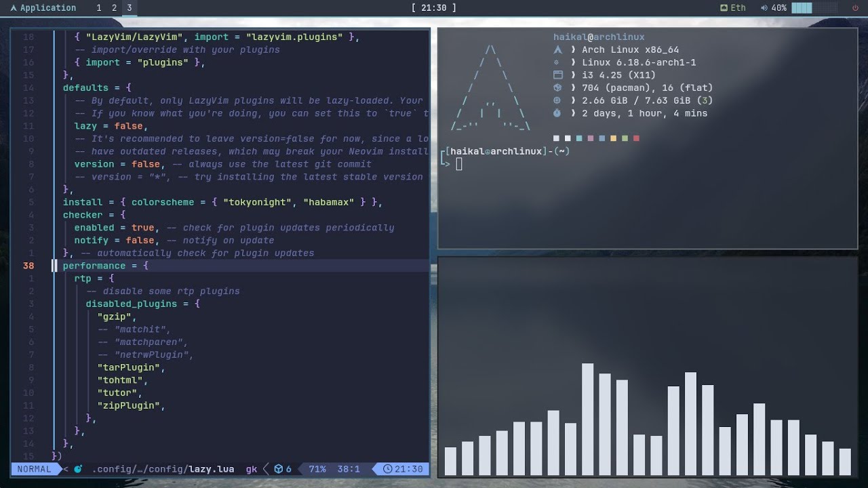Click the blue color block in terminal
This screenshot has width=868, height=488.
602,138
